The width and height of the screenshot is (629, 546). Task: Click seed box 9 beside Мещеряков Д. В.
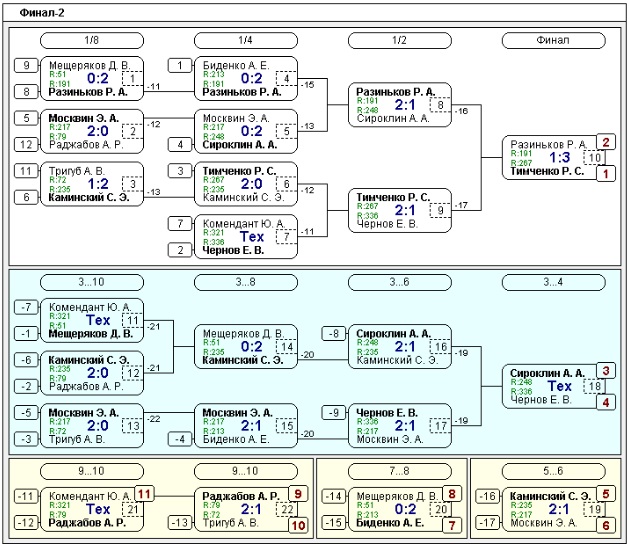(x=26, y=65)
